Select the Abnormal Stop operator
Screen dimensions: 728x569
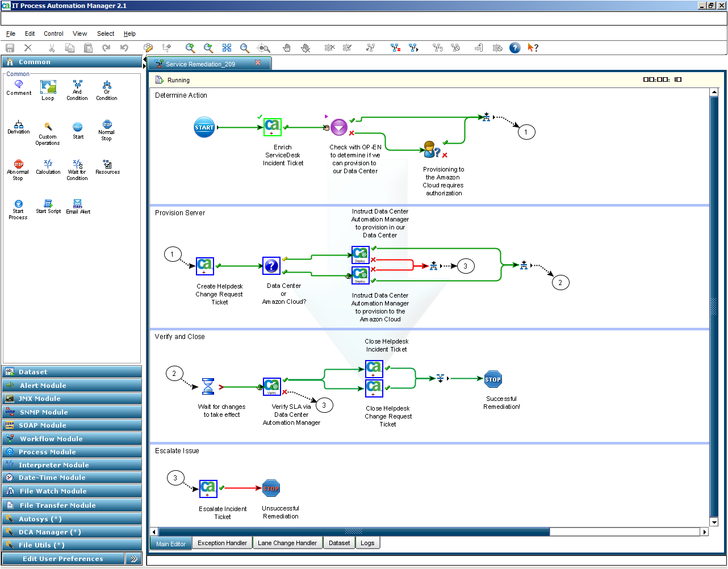tap(18, 170)
